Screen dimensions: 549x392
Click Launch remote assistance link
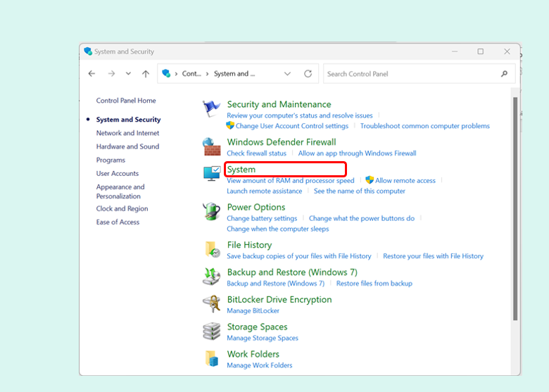(x=265, y=191)
